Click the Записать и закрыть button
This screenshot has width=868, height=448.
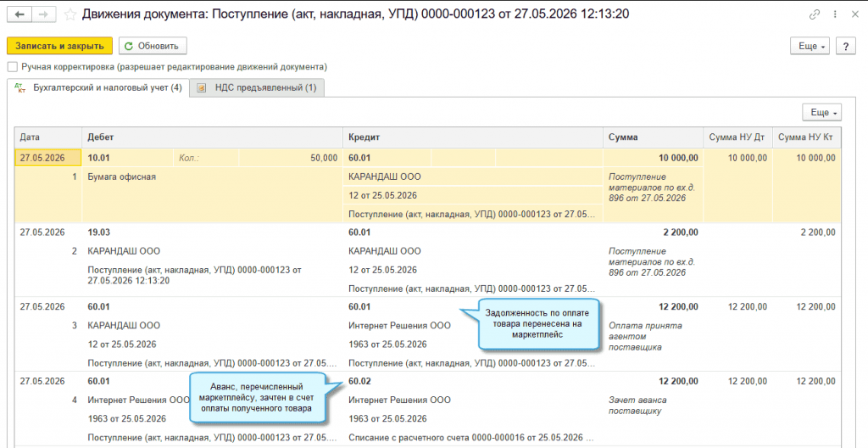(59, 46)
